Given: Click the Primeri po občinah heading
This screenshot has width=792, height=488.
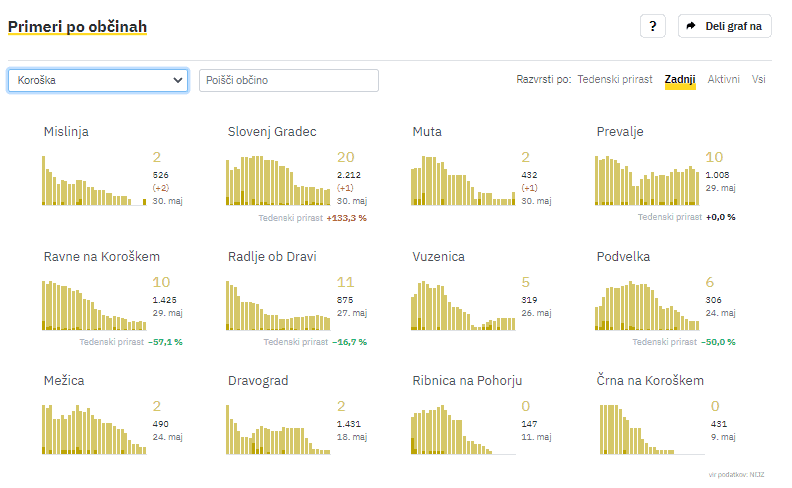Looking at the screenshot, I should [77, 26].
